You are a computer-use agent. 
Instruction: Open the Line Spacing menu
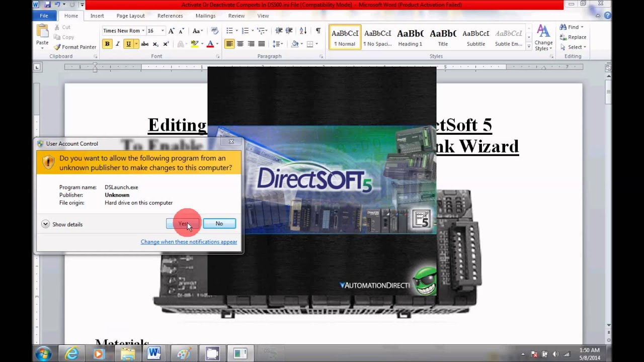click(277, 44)
